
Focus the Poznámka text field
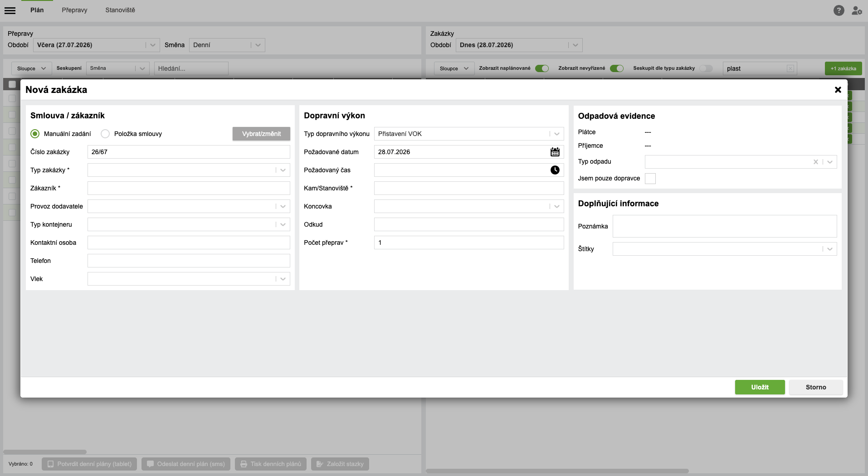coord(725,226)
